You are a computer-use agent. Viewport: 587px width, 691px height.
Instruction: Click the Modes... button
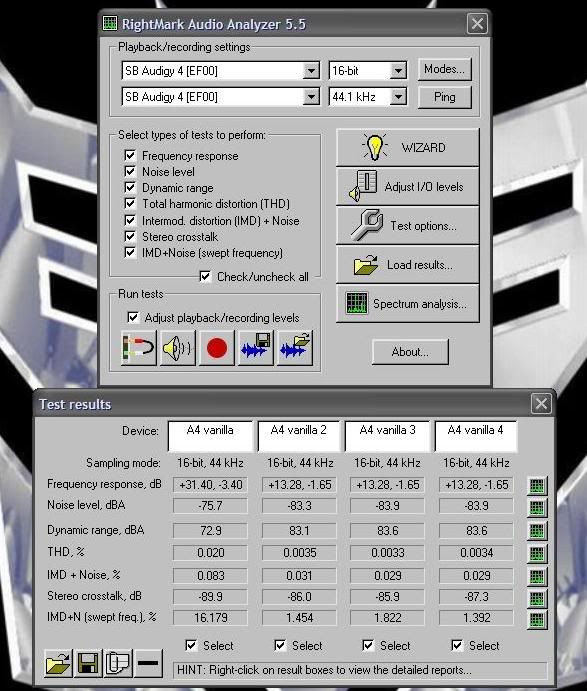[444, 69]
